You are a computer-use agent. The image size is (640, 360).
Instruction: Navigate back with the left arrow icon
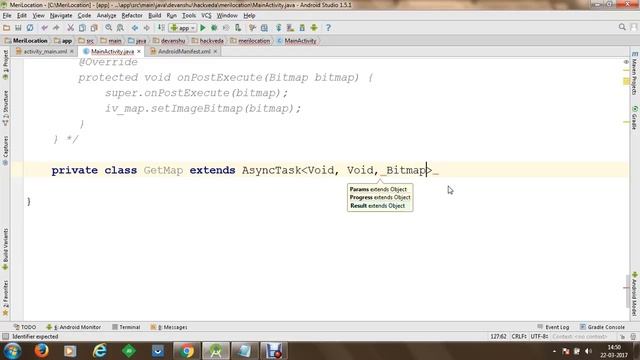135,28
